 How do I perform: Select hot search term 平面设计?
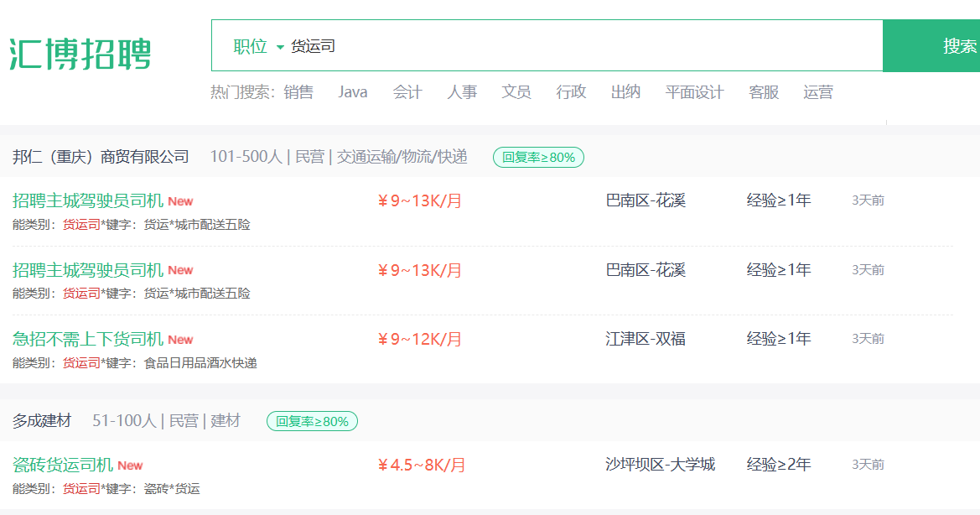tap(694, 92)
